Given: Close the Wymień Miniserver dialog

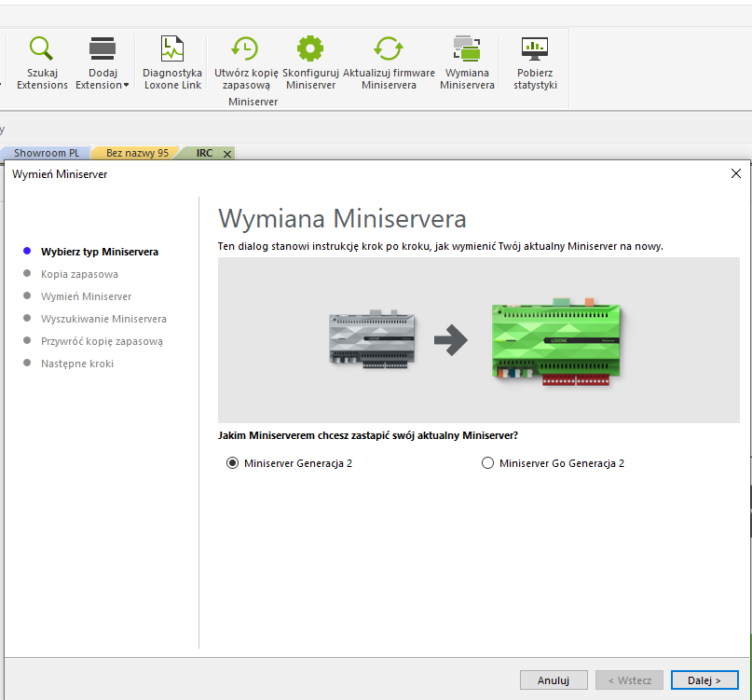Looking at the screenshot, I should [x=735, y=173].
